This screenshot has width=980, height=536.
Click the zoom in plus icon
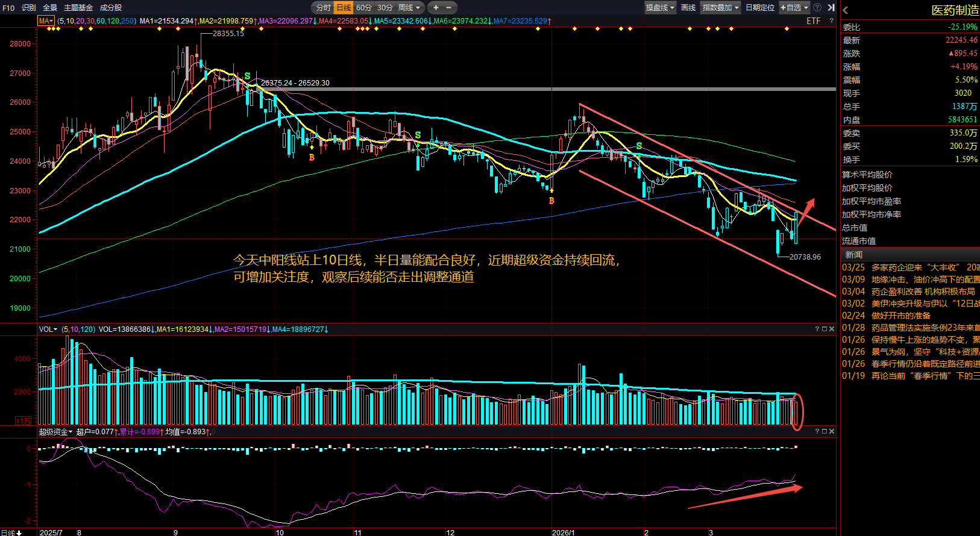[436, 8]
